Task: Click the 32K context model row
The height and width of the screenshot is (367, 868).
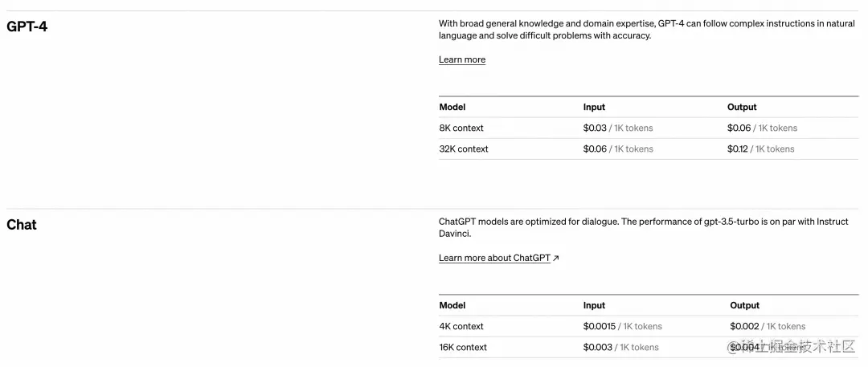Action: coord(649,149)
